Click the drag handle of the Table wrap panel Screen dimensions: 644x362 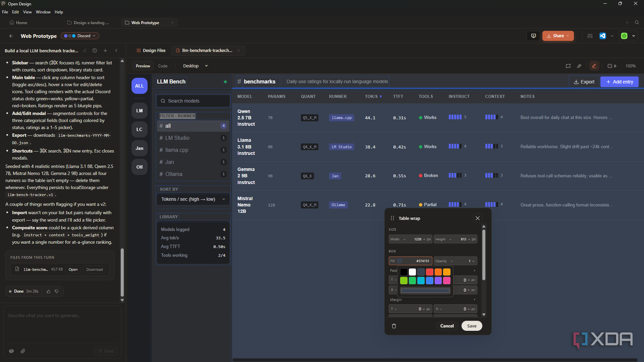coord(392,218)
